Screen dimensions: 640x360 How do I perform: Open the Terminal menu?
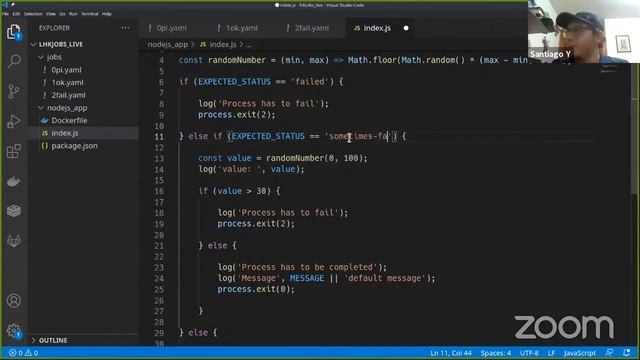(90, 14)
